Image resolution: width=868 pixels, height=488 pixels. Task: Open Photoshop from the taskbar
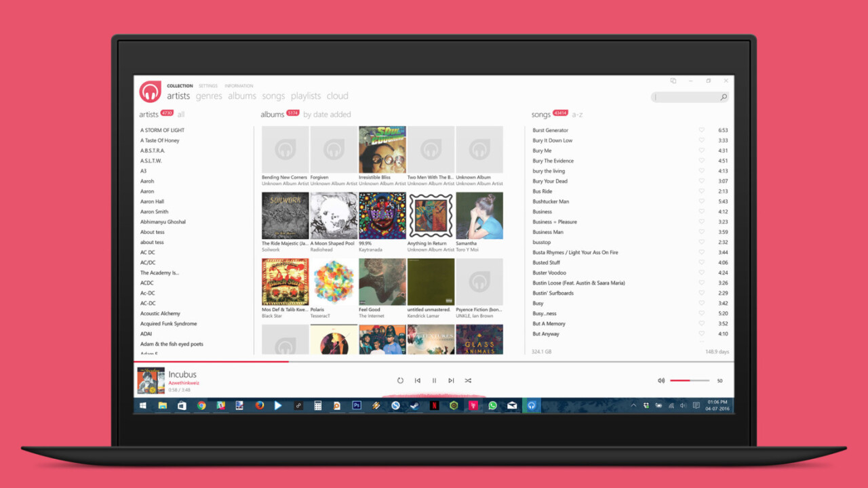(357, 405)
